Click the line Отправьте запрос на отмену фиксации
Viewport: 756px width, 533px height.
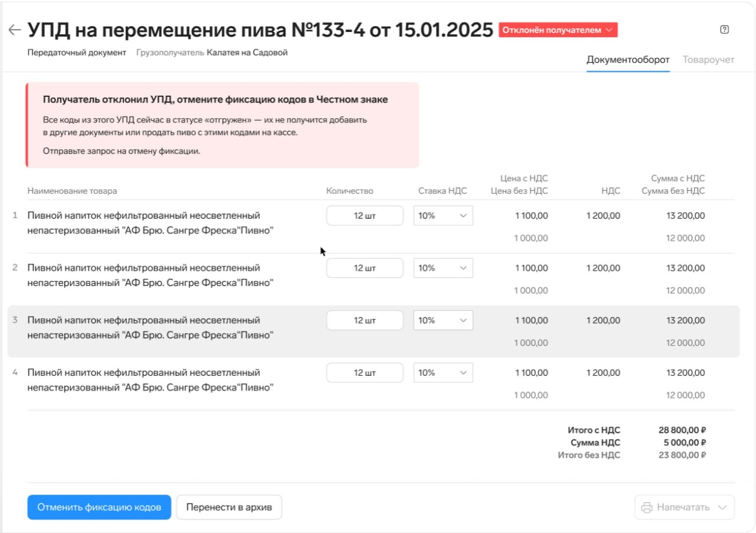tap(122, 151)
